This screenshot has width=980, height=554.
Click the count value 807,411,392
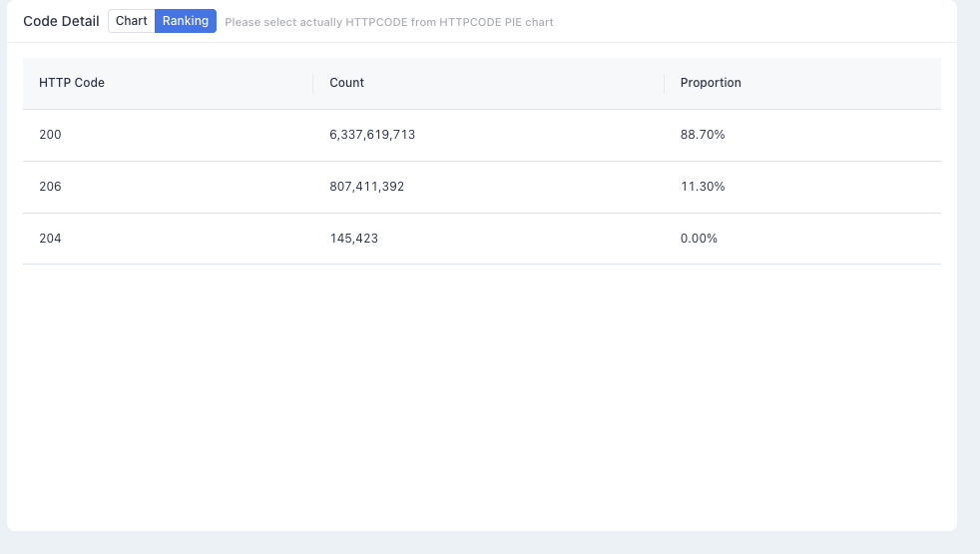pyautogui.click(x=367, y=187)
